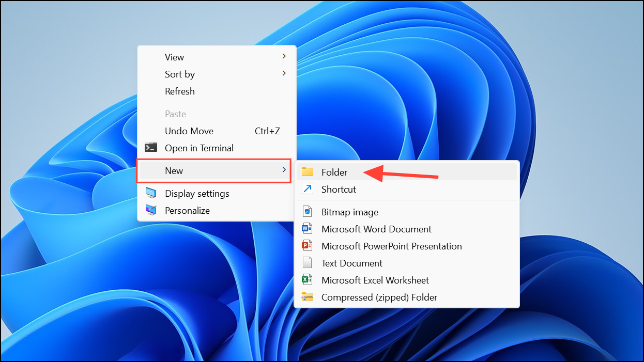Click the chevron beside New
644x362 pixels.
(284, 170)
